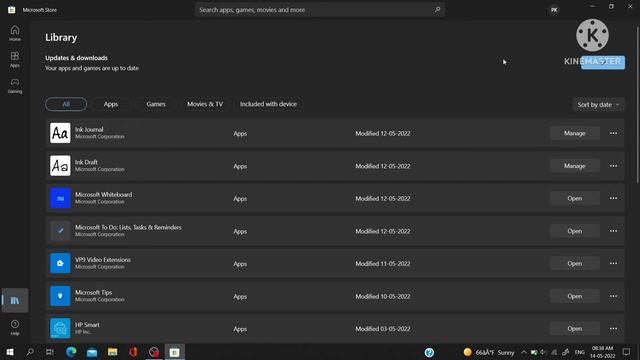Open Microsoft Edge from the taskbar
Screen dimensions: 640x360
(71, 352)
